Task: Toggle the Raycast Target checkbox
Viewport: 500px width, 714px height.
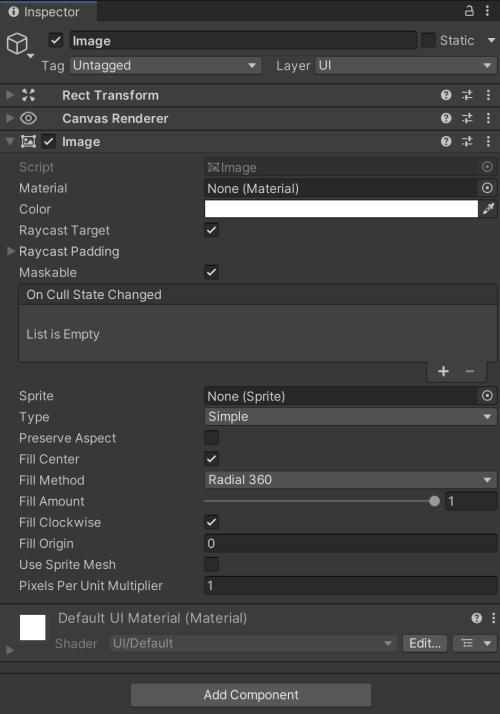Action: tap(211, 230)
